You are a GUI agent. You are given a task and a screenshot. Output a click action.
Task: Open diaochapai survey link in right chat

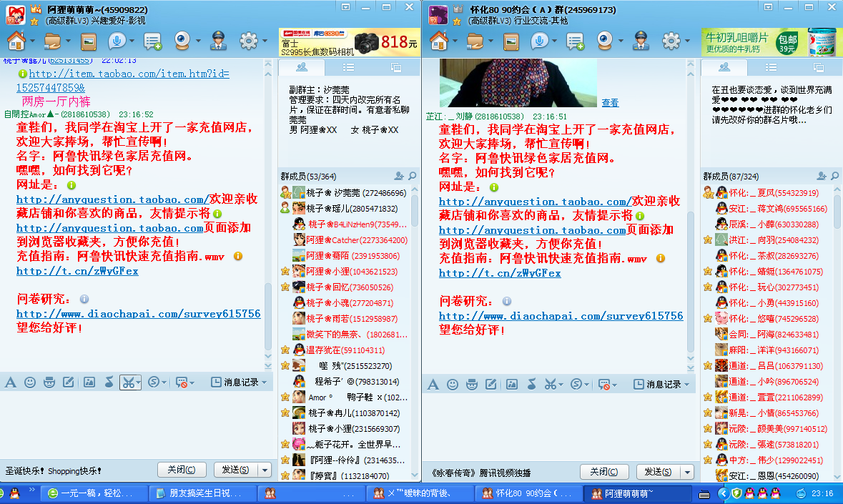tap(561, 316)
